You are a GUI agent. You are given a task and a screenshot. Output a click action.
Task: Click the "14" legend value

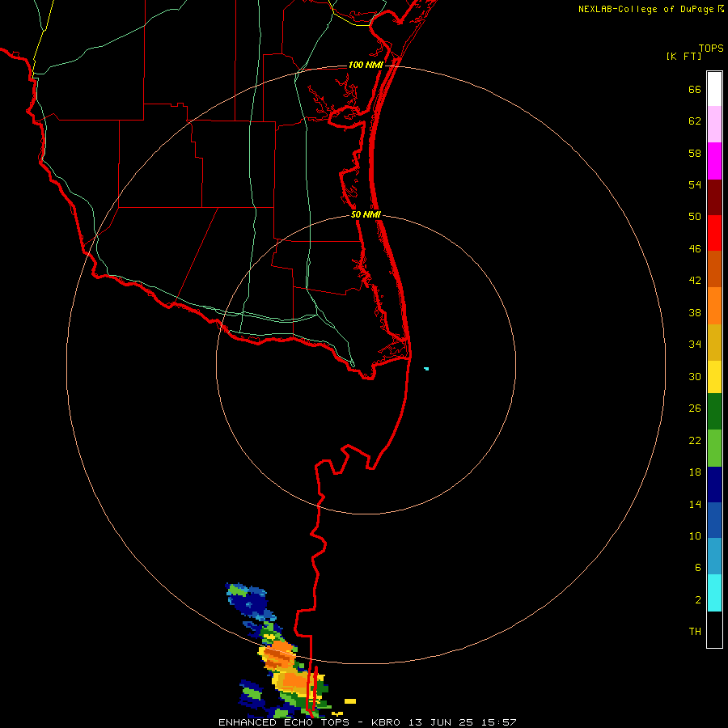click(x=695, y=504)
